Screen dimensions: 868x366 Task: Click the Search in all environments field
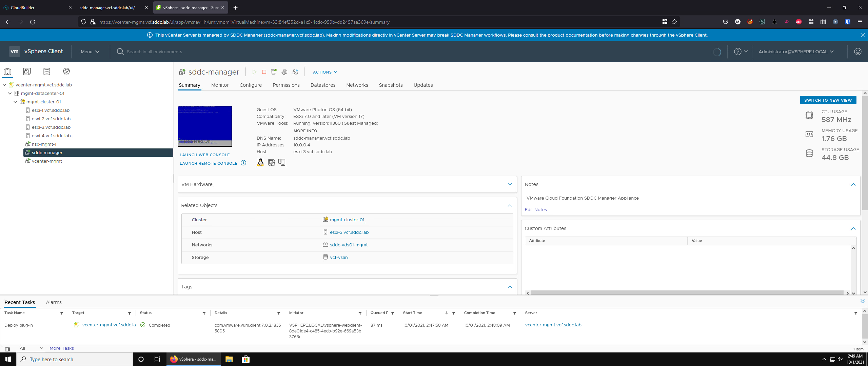[x=154, y=52]
